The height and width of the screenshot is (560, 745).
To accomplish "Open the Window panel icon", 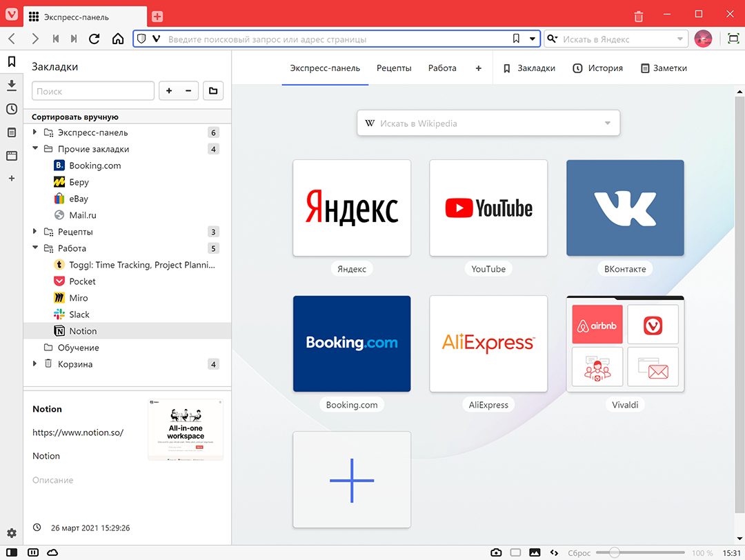I will tap(12, 156).
